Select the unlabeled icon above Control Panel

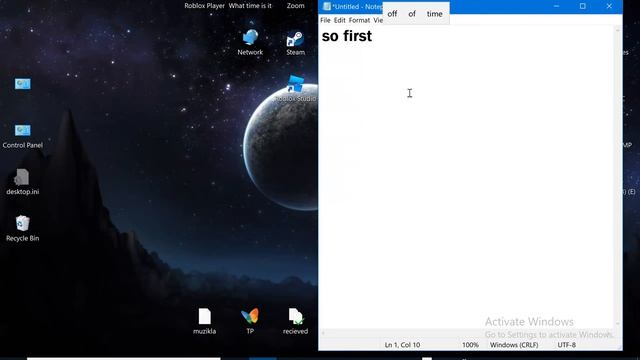22,84
